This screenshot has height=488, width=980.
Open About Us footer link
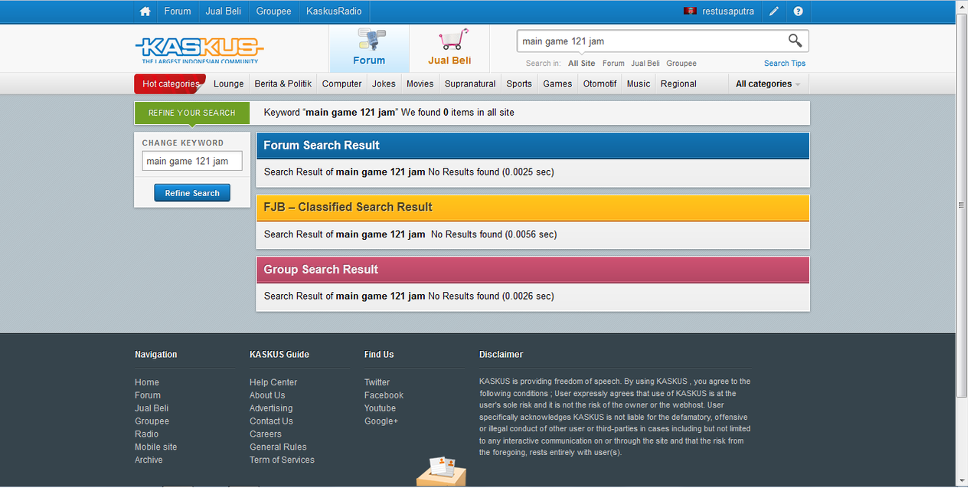coord(267,395)
